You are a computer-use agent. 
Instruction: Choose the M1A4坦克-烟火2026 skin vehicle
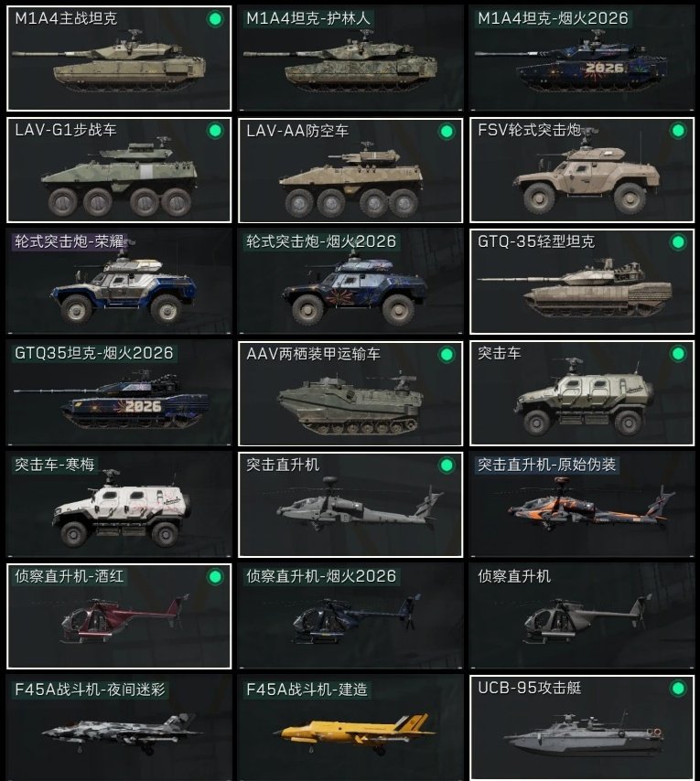click(571, 62)
